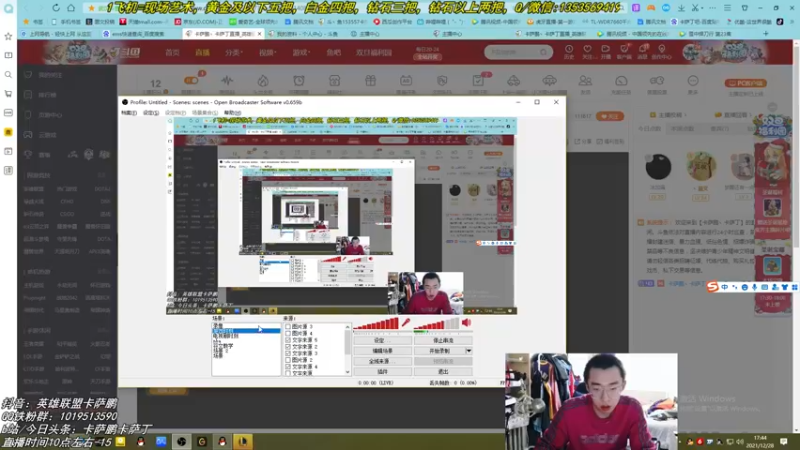
Task: Open the two-people icon in streamer toolbar
Action: click(x=585, y=82)
